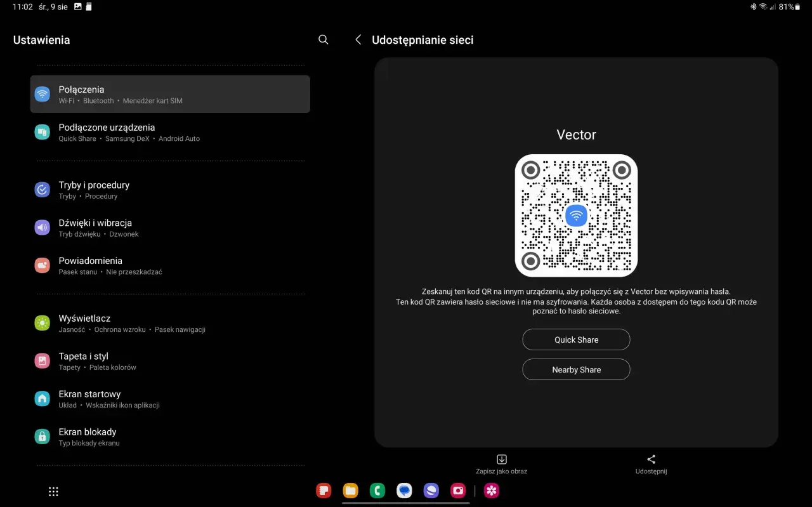
Task: Tap the Vector Wi-Fi QR code
Action: tap(576, 216)
